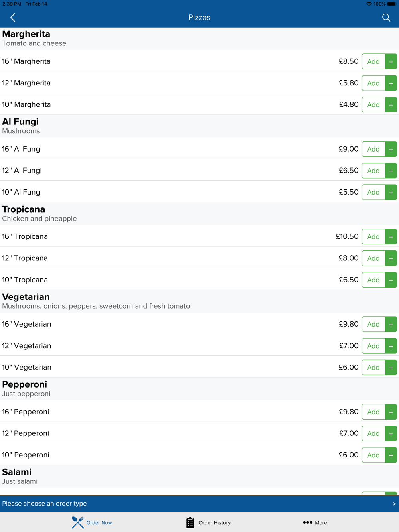
Task: Open the More tab
Action: (315, 522)
